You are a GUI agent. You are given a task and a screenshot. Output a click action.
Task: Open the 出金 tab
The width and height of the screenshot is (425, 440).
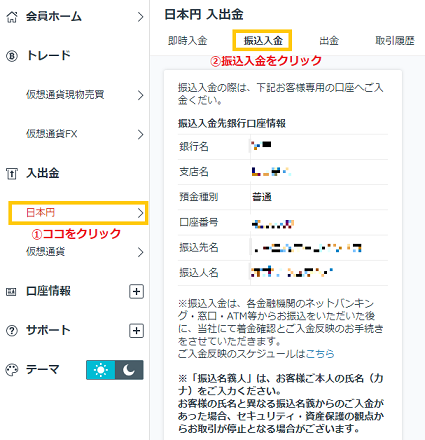tap(329, 41)
